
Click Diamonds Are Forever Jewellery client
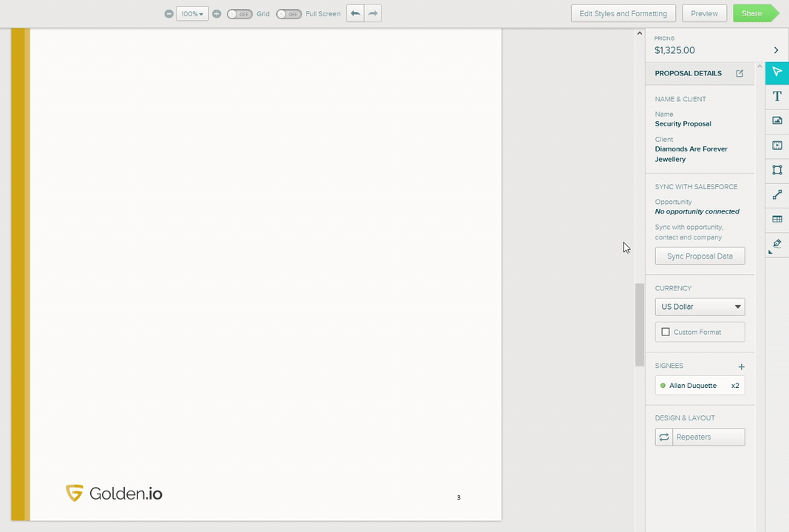click(691, 154)
